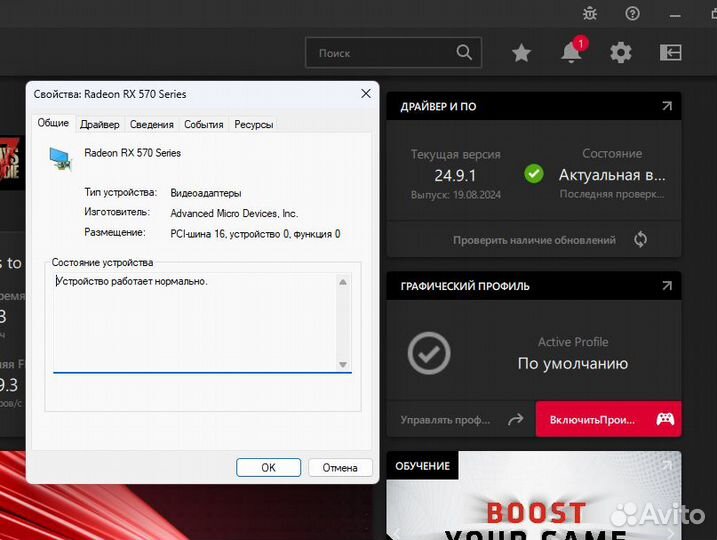Click the PCI-шина 16 location value
Screen dimensions: 717x540
click(x=255, y=234)
